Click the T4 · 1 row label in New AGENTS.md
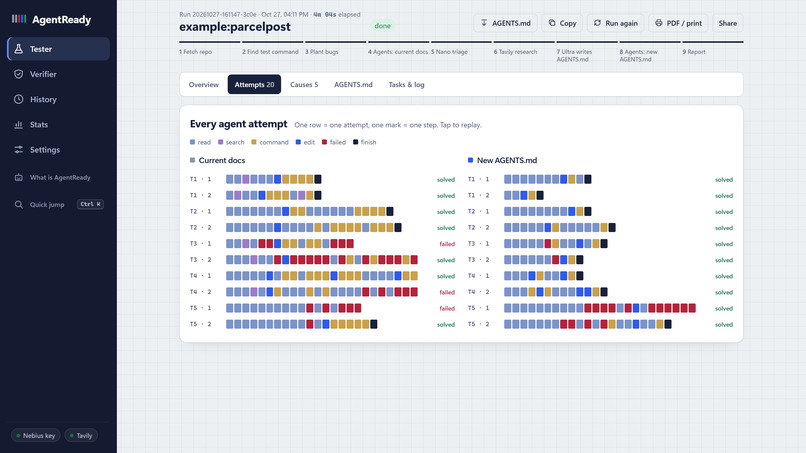Viewport: 806px width, 453px height. point(479,276)
